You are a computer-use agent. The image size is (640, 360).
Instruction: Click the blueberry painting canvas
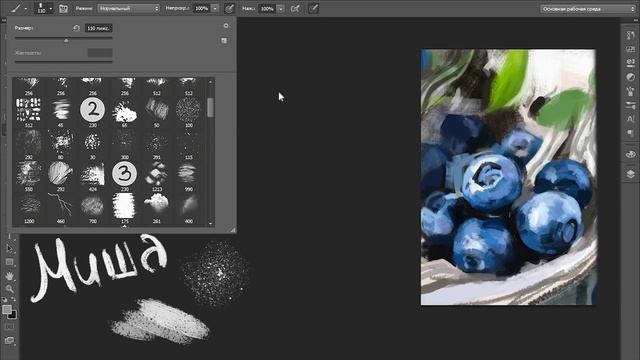point(508,177)
